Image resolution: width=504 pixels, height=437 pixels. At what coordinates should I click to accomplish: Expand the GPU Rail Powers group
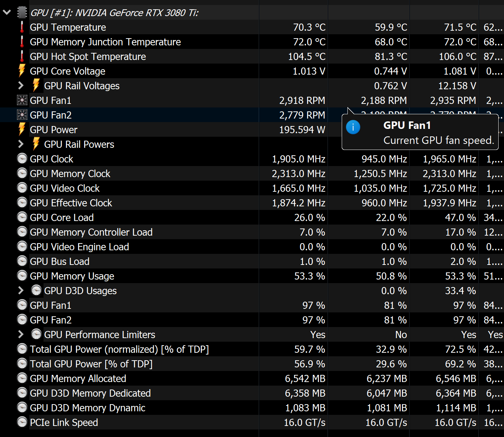[21, 144]
